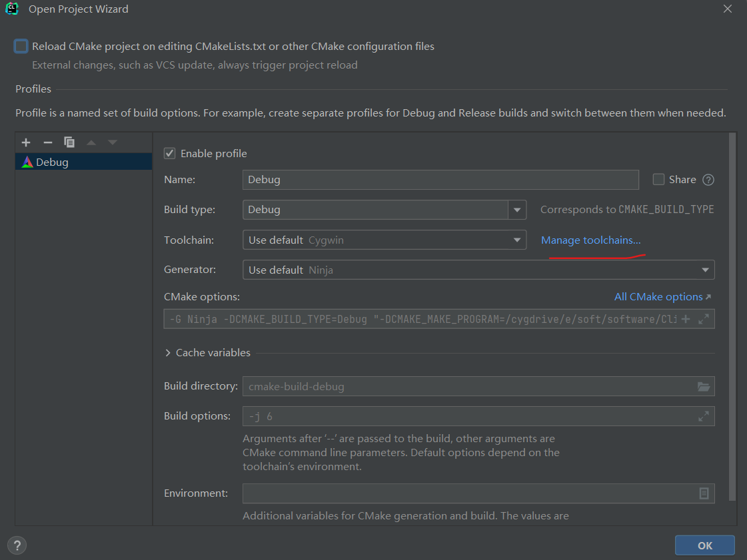This screenshot has height=560, width=747.
Task: Remove the selected Debug profile
Action: [x=47, y=142]
